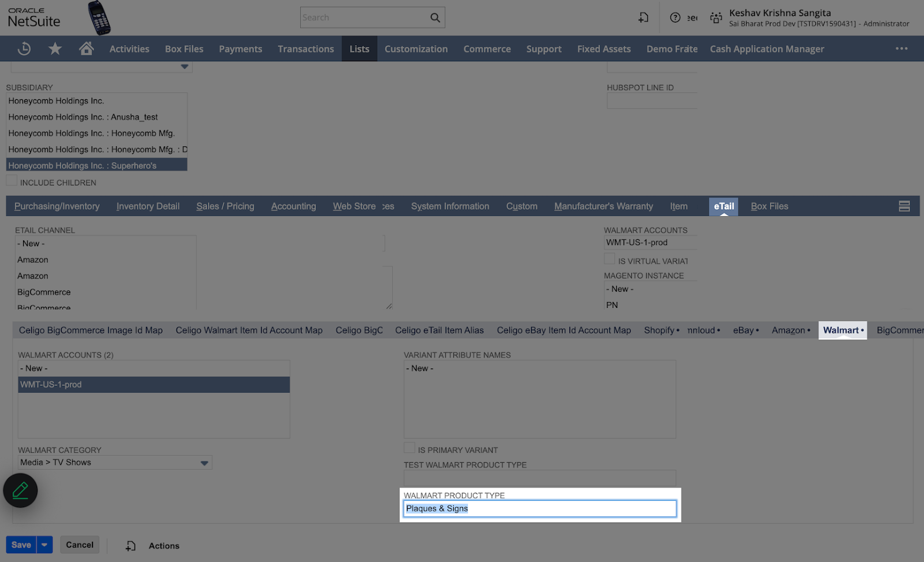This screenshot has height=562, width=924.
Task: Open the Fixed Assets menu
Action: pyautogui.click(x=603, y=49)
